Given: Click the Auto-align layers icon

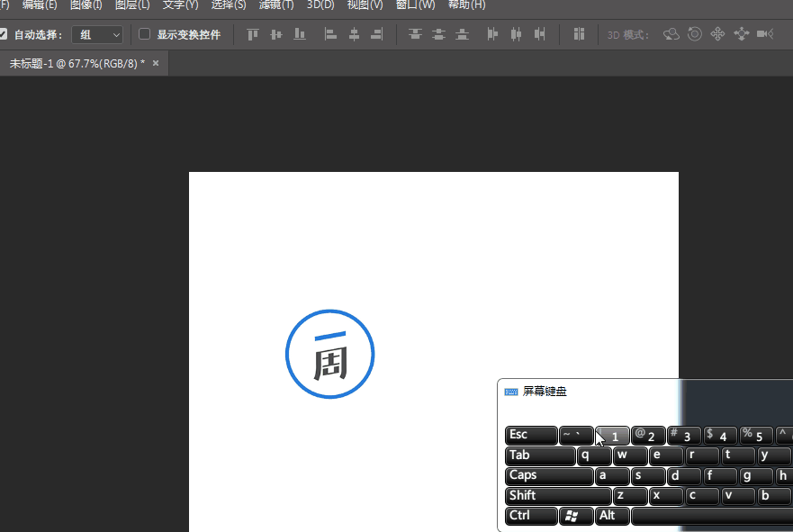Looking at the screenshot, I should point(579,34).
